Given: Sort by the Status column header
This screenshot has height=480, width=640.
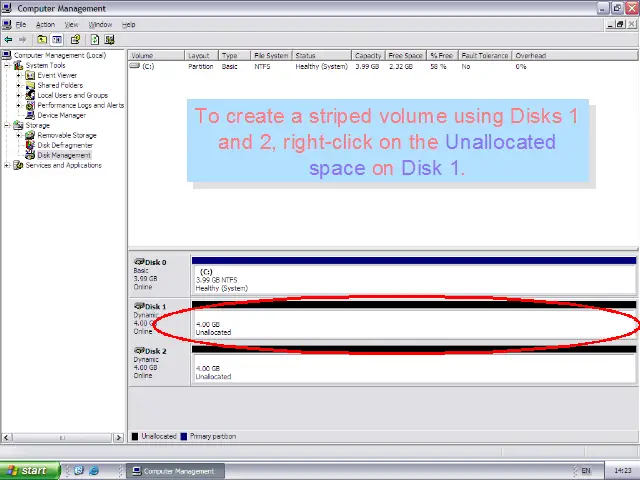Looking at the screenshot, I should [322, 56].
